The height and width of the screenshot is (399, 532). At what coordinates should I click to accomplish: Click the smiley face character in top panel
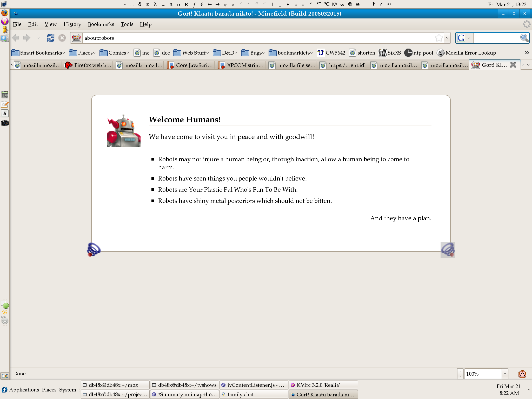coord(350,4)
